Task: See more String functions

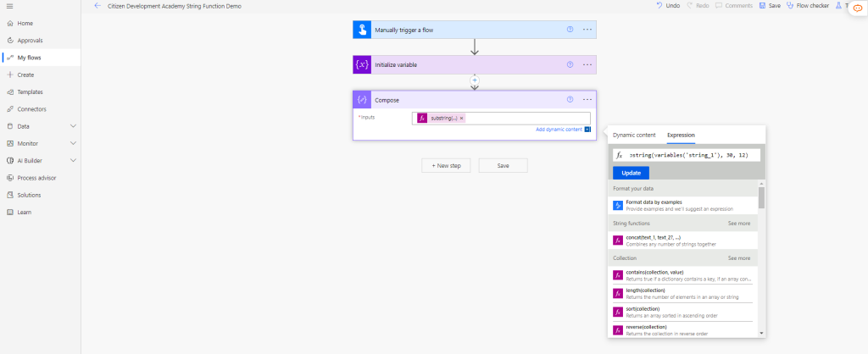Action: coord(739,224)
